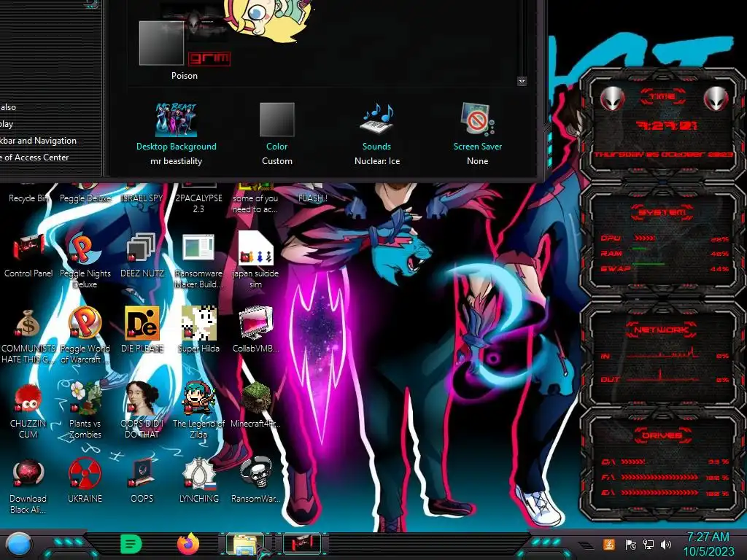The image size is (747, 560).
Task: Launch Peggle Nights Deluxe shortcut
Action: tap(85, 261)
